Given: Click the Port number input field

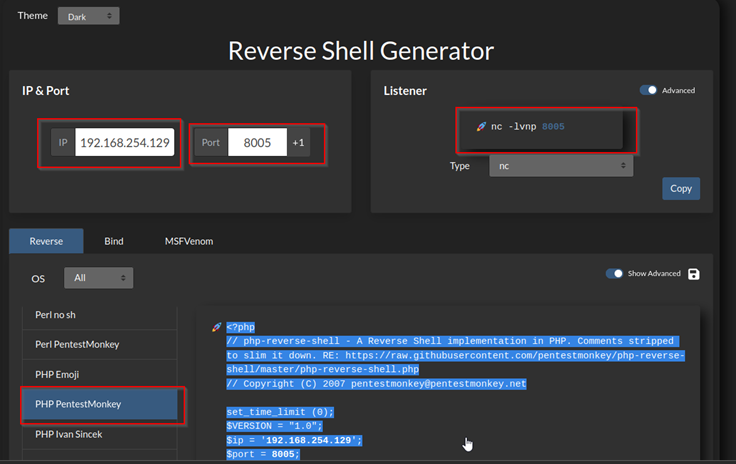Looking at the screenshot, I should pyautogui.click(x=257, y=143).
